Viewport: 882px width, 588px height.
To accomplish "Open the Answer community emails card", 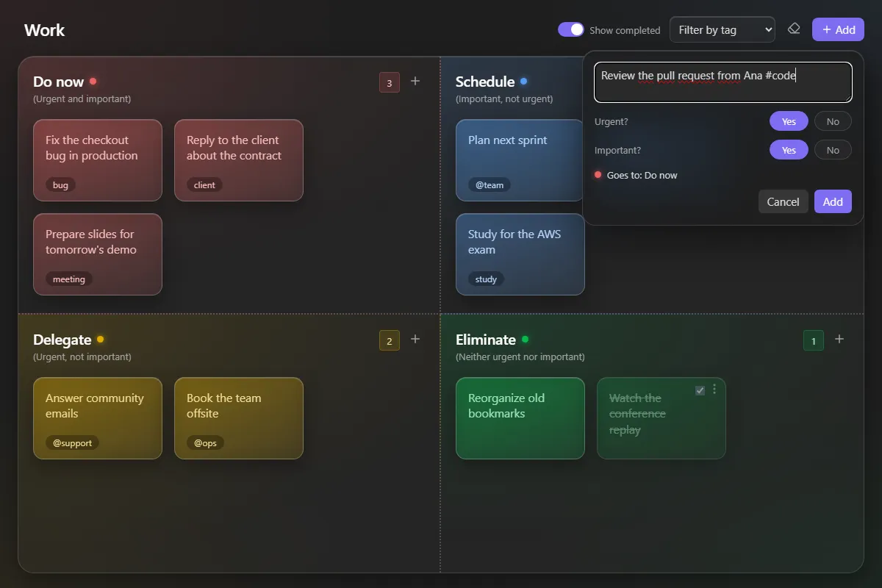I will [98, 418].
